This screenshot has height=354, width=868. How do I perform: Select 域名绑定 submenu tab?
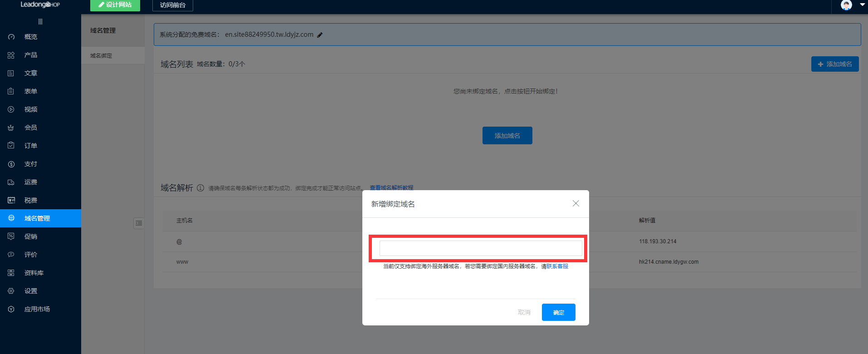[101, 56]
